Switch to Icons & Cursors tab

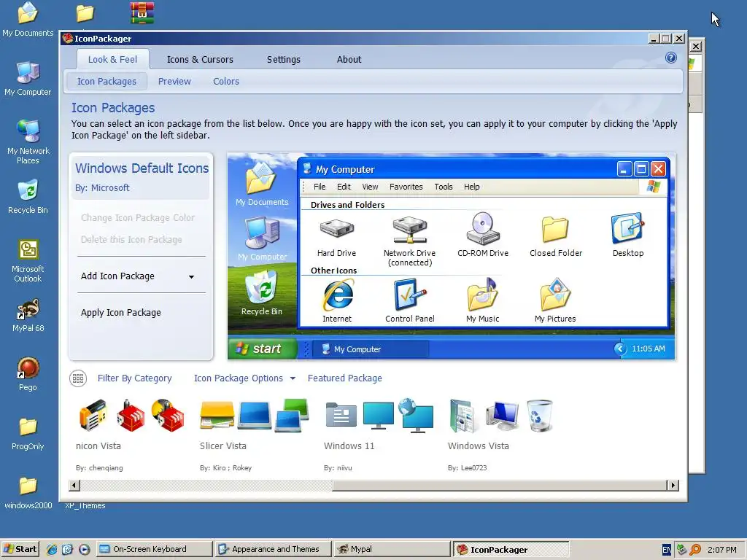coord(200,60)
